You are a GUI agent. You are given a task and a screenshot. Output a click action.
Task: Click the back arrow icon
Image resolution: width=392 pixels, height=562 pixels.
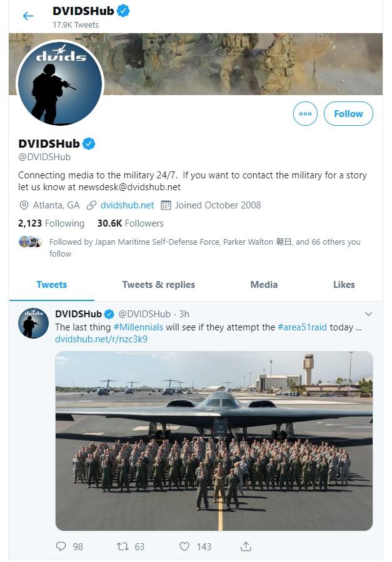pyautogui.click(x=28, y=16)
